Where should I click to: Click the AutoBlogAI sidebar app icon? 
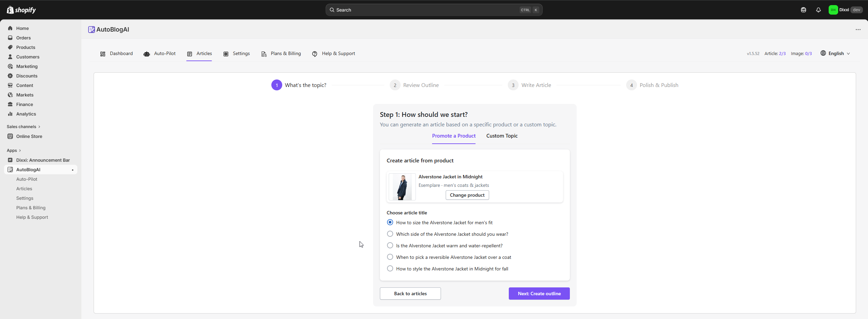click(x=10, y=170)
